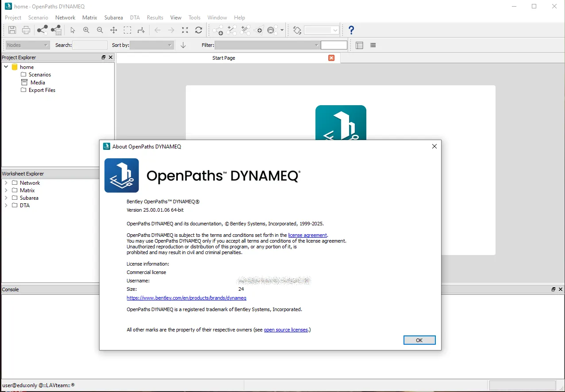Click the three horizontal lines icon
Image resolution: width=565 pixels, height=392 pixels.
coord(373,45)
